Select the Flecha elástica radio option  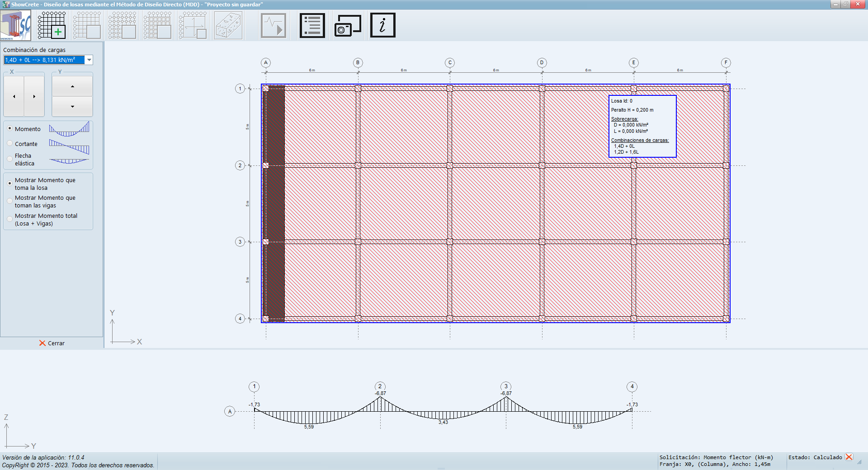pyautogui.click(x=10, y=159)
